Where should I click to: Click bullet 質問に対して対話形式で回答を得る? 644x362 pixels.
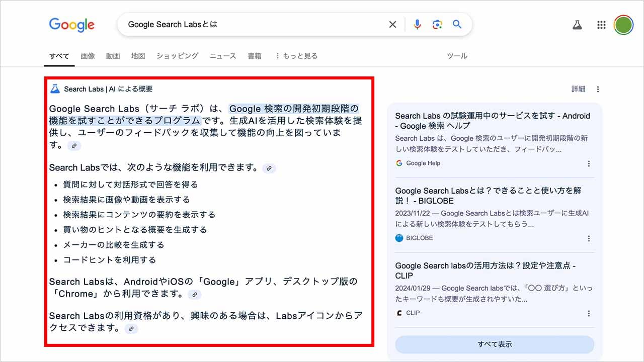pyautogui.click(x=130, y=185)
